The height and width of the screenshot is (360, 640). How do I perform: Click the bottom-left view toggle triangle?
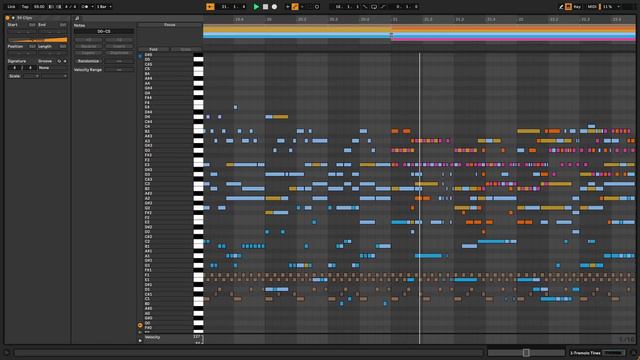7,353
